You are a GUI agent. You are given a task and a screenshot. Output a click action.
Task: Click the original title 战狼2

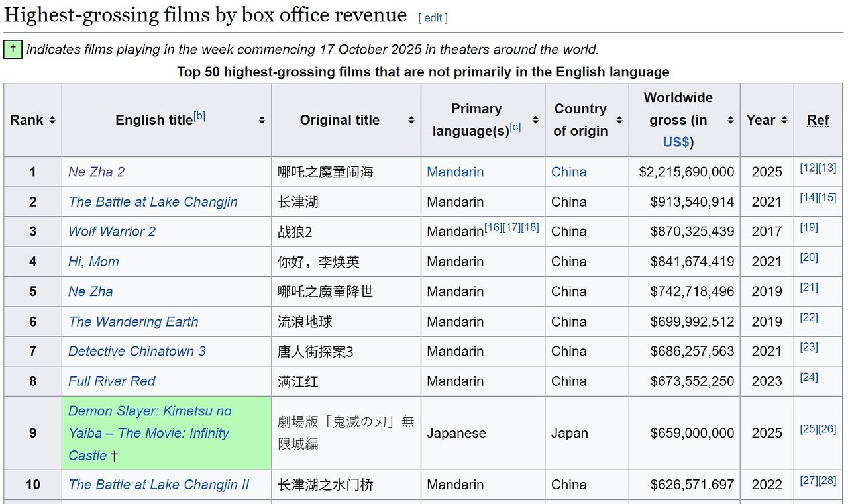pyautogui.click(x=295, y=231)
